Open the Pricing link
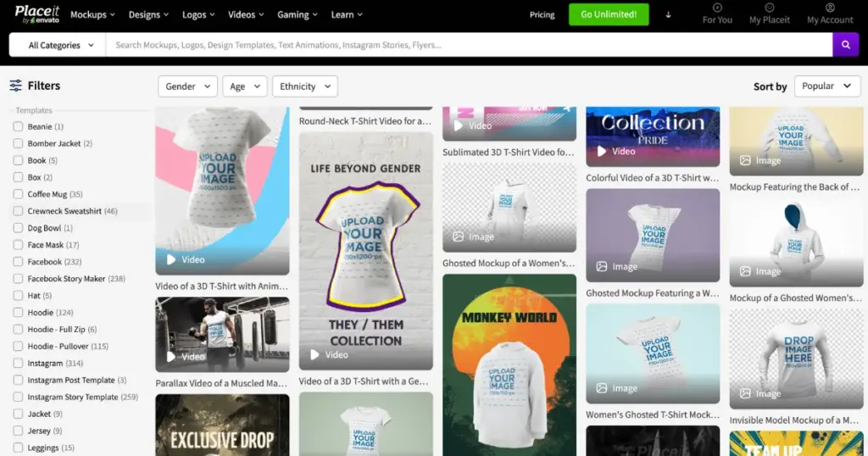868x456 pixels. [x=542, y=15]
